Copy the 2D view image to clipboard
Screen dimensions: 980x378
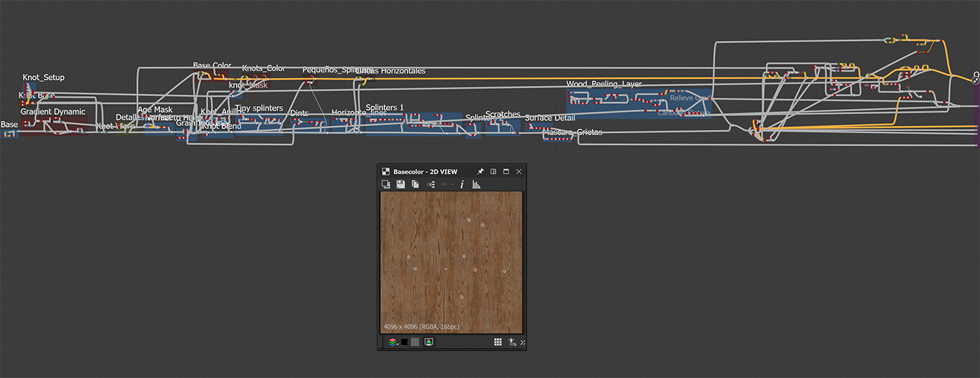pos(415,184)
